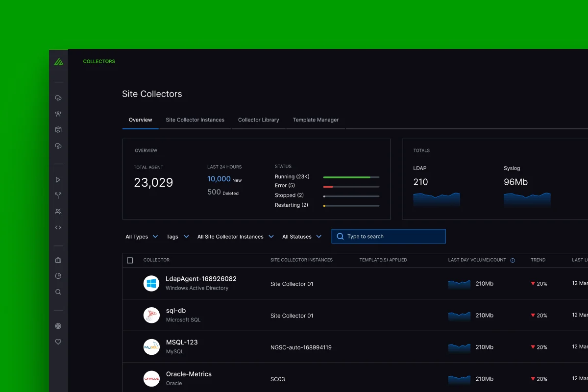
Task: Click the red trend arrow in MSQL-123 row
Action: coord(533,347)
